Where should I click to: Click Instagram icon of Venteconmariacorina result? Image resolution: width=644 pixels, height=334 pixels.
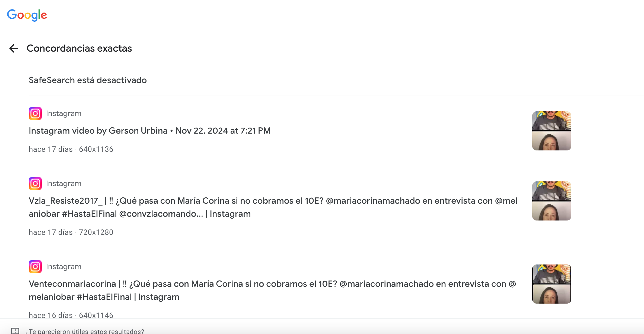click(35, 267)
